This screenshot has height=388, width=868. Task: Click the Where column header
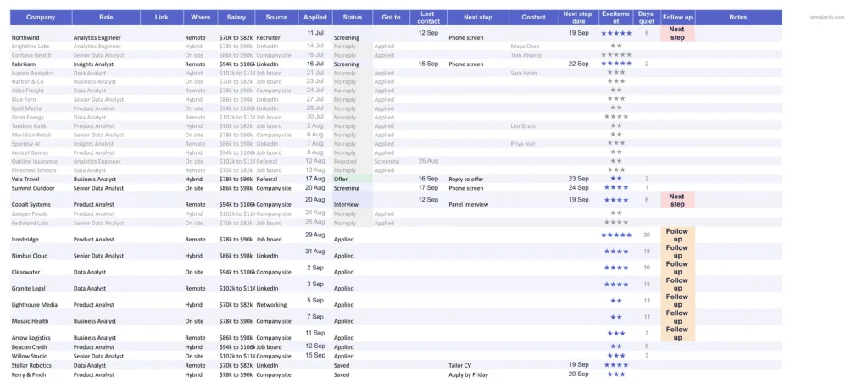point(200,17)
